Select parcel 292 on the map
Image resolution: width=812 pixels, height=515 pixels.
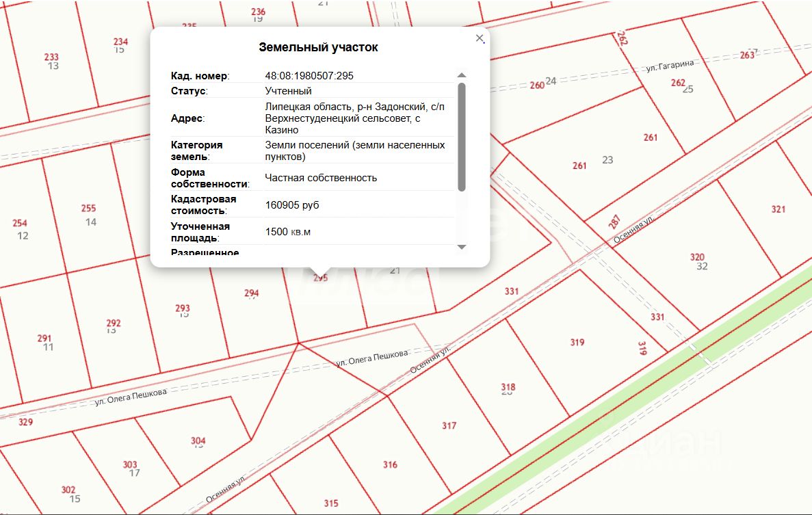click(x=114, y=323)
